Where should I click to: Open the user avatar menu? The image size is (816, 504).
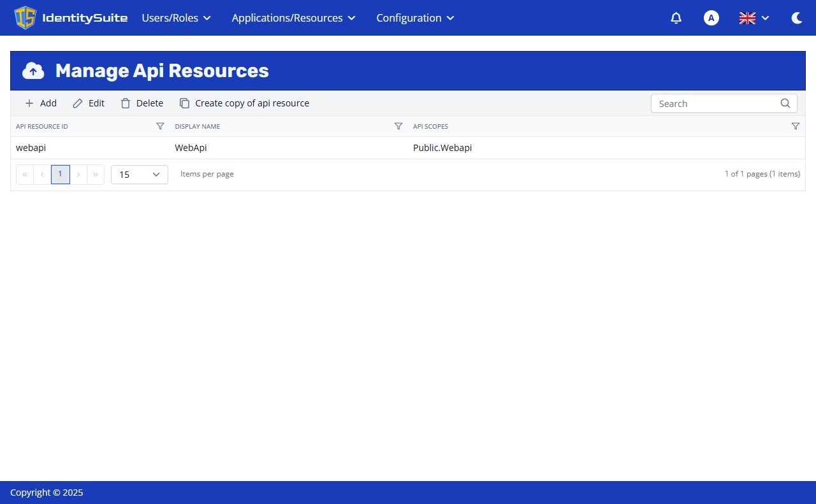(x=711, y=18)
